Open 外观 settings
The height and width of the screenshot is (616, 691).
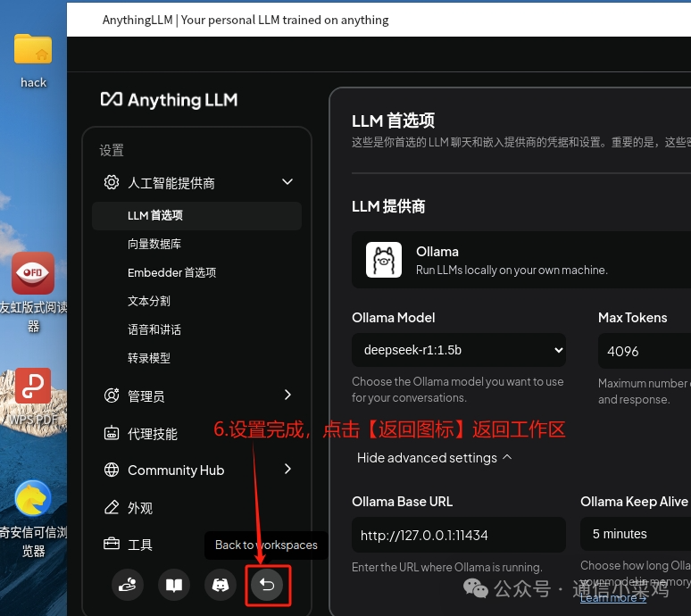139,508
